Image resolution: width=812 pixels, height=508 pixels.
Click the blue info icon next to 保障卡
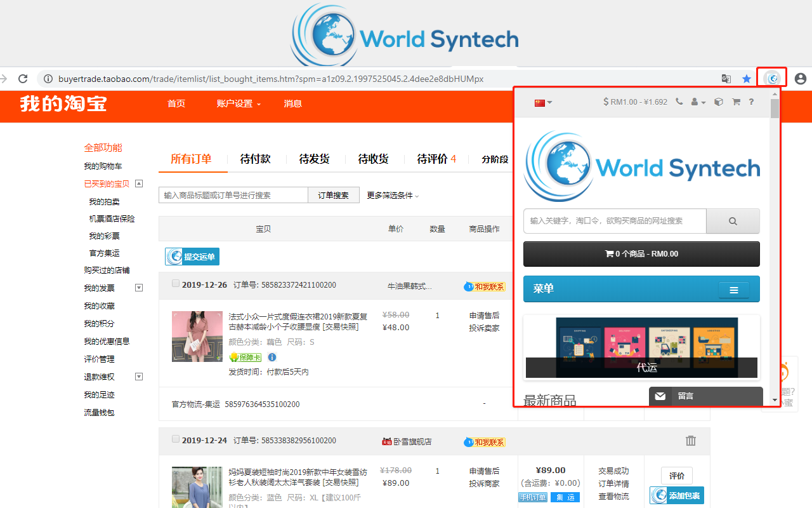(x=272, y=358)
